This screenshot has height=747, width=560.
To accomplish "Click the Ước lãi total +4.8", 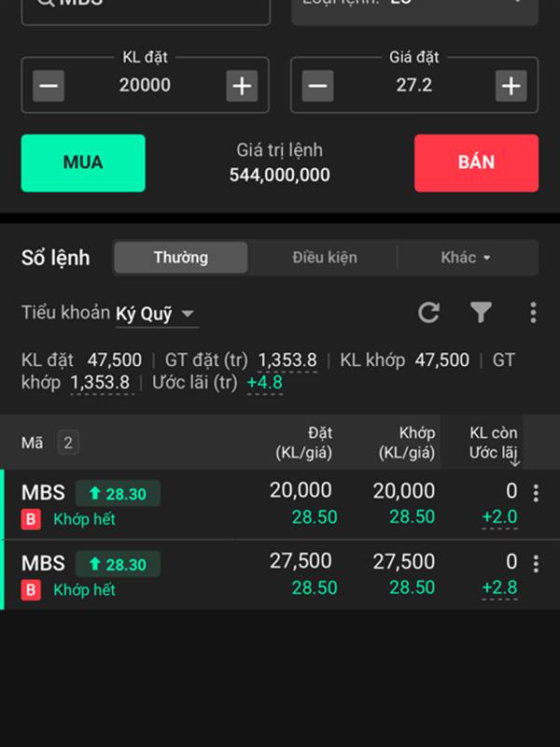I will tap(265, 383).
